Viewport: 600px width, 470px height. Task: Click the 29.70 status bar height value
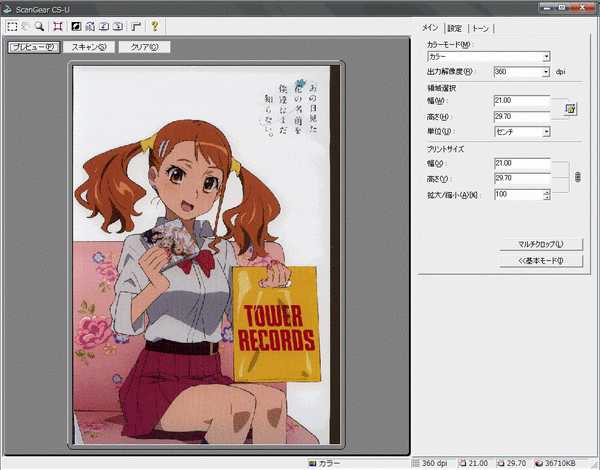[511, 463]
